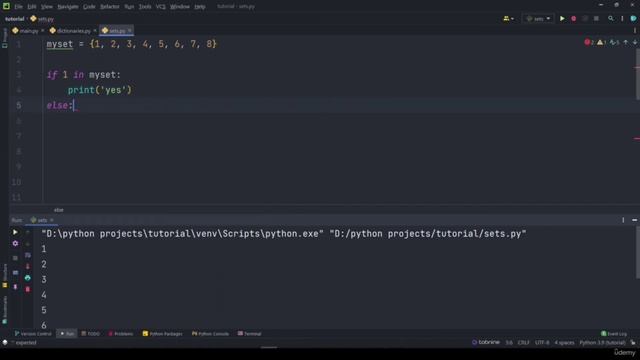Open run configuration settings gear in Run panel

click(15, 243)
